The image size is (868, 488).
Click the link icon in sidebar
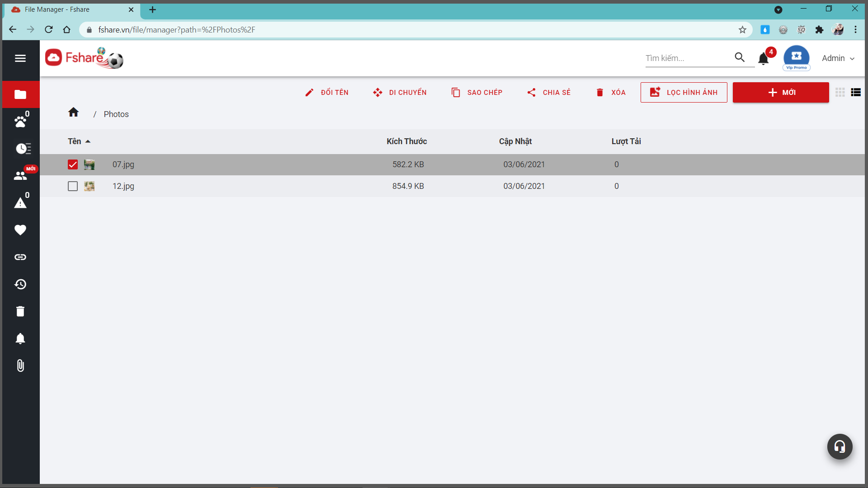(x=20, y=257)
